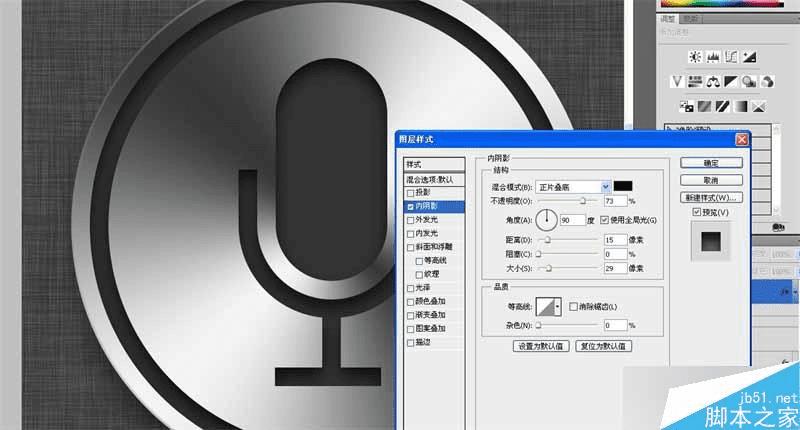Add a Channel Mixer adjustment

click(767, 82)
